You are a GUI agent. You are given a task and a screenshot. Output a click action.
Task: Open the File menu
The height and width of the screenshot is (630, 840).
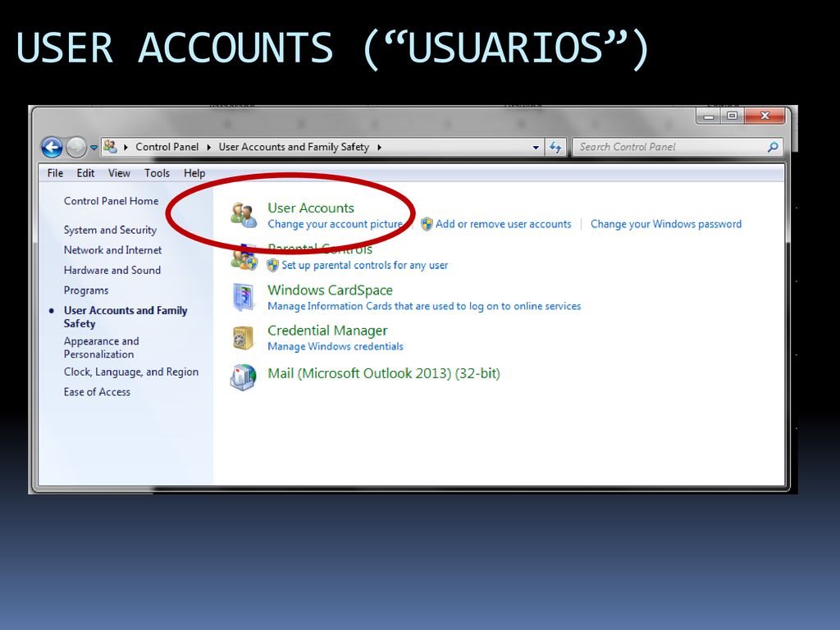55,173
